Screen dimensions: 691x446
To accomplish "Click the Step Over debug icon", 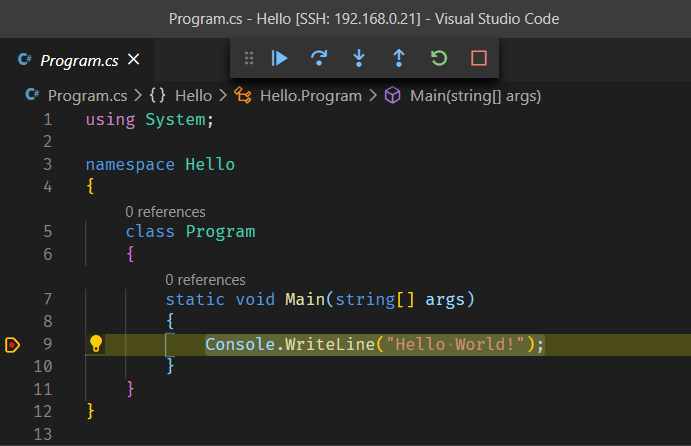I will click(320, 58).
